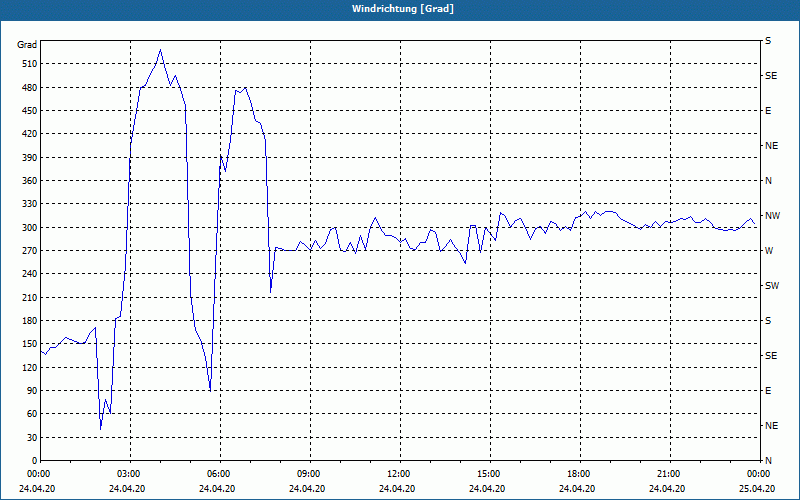Select the 18:00 time label
The height and width of the screenshot is (500, 800).
tap(577, 473)
